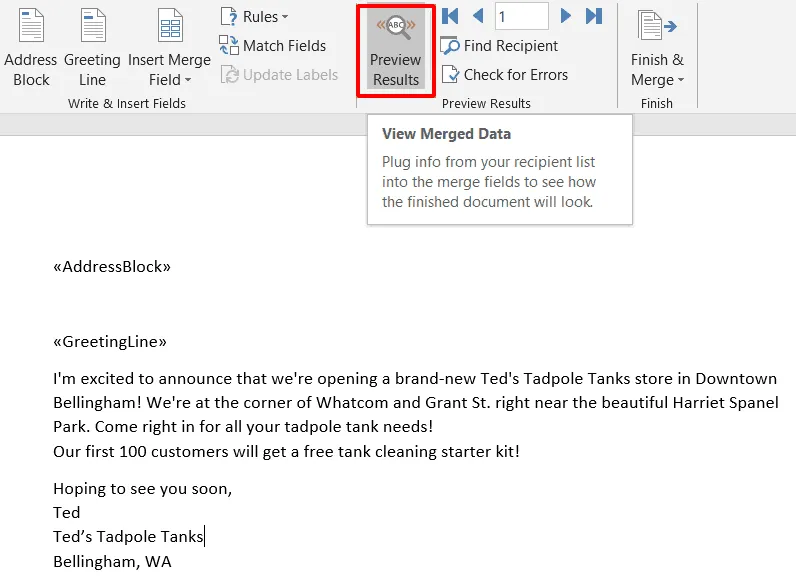Toggle Preview Results on
Image resolution: width=796 pixels, height=576 pixels.
pos(395,50)
